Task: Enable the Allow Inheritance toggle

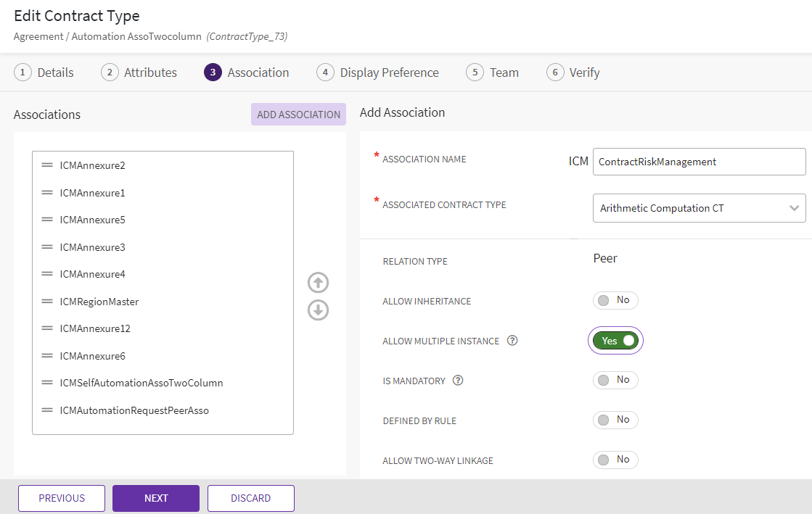Action: pos(615,301)
